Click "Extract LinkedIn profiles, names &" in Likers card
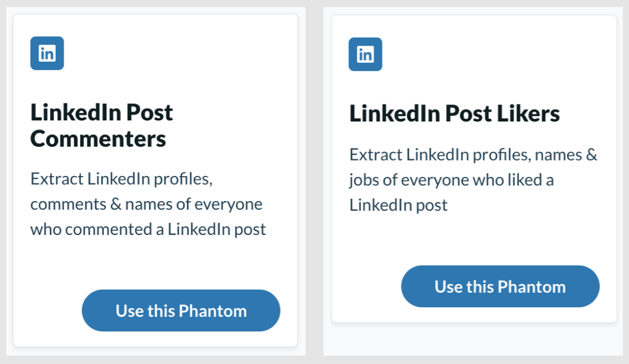The image size is (629, 364). coord(473,155)
